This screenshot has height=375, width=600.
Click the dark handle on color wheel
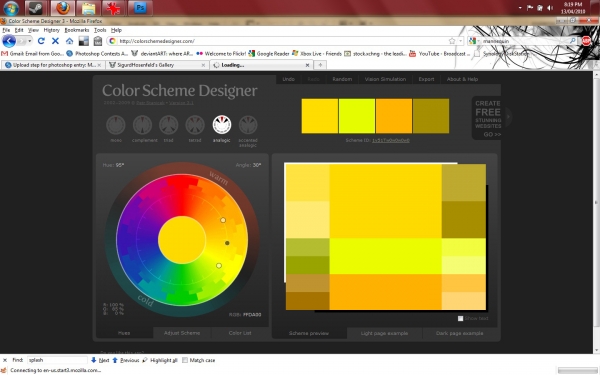[227, 243]
